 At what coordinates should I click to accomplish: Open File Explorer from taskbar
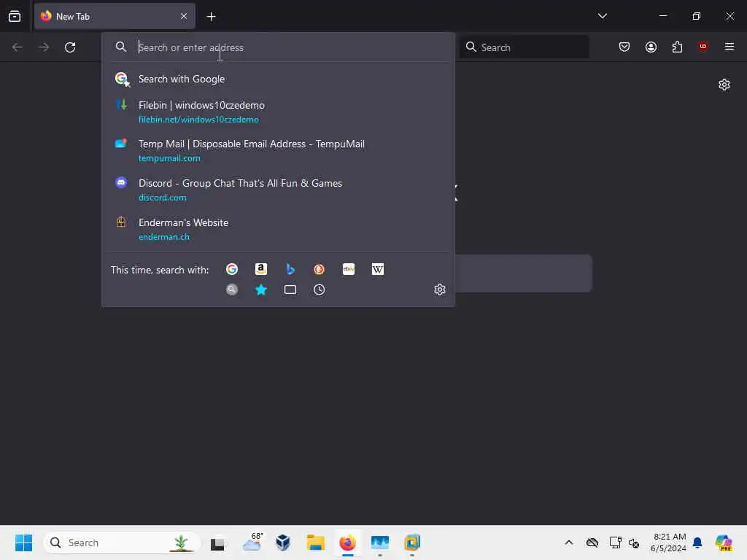[315, 542]
